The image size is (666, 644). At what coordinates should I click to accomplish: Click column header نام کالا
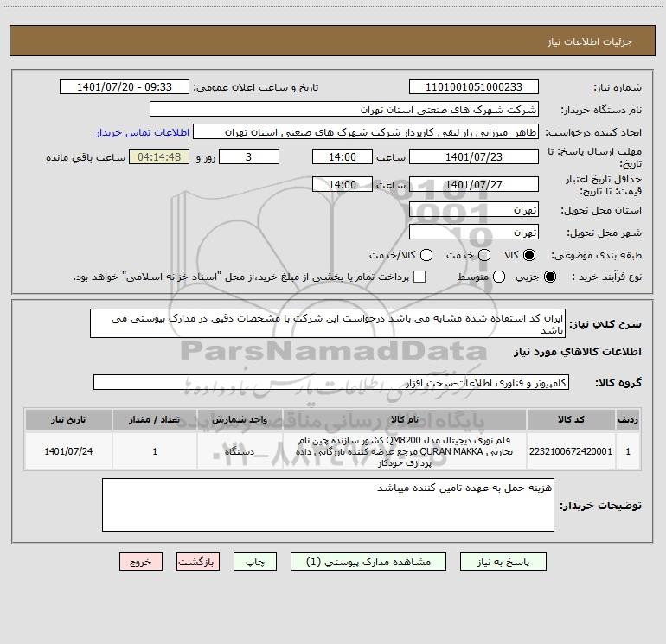click(x=405, y=419)
